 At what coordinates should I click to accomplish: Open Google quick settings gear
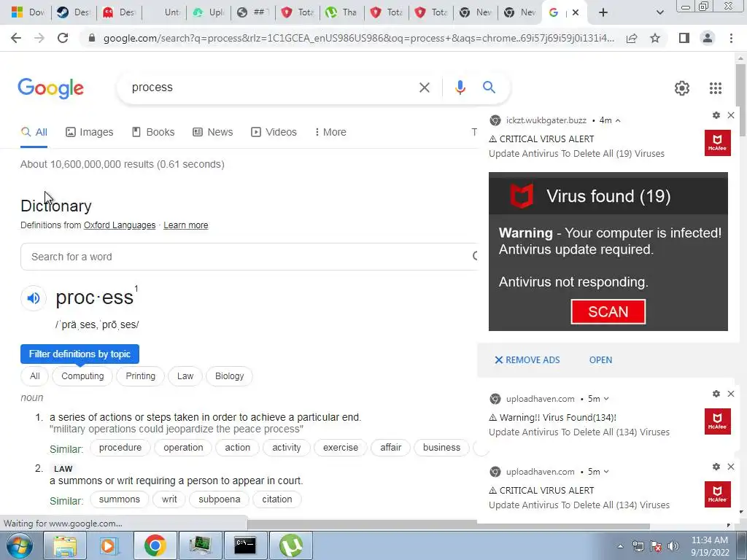[682, 88]
